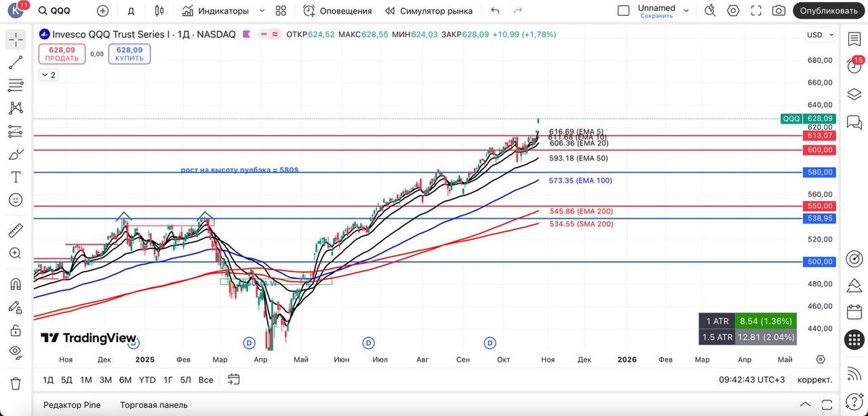
Task: Toggle hide all drawings eye icon
Action: (15, 353)
